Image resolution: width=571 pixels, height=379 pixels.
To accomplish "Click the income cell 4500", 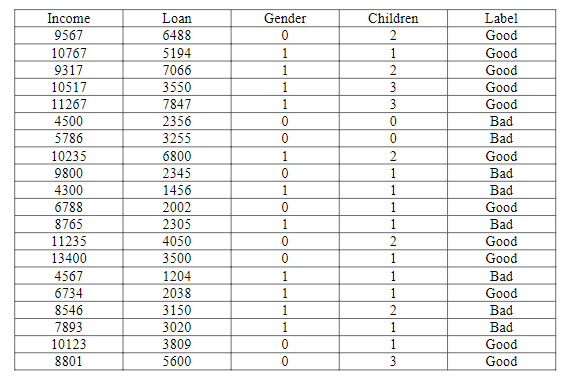I will point(68,121).
